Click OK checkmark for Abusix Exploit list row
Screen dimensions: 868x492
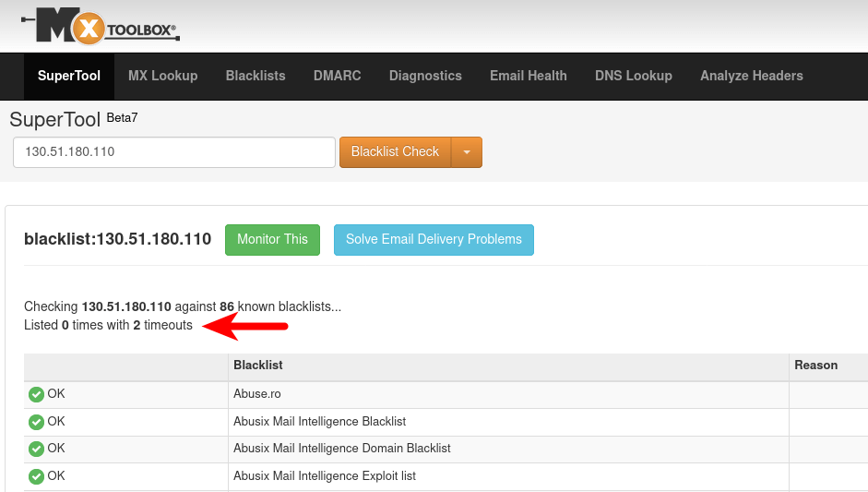[36, 477]
